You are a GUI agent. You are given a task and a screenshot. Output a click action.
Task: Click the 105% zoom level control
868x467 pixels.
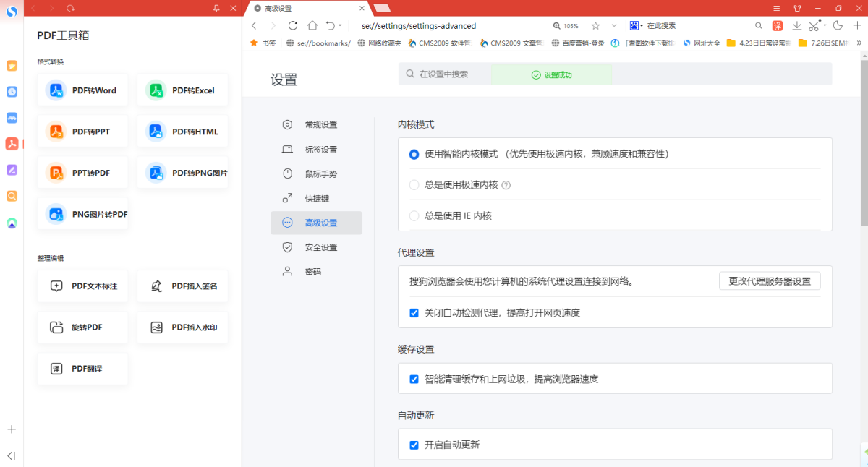pyautogui.click(x=565, y=25)
